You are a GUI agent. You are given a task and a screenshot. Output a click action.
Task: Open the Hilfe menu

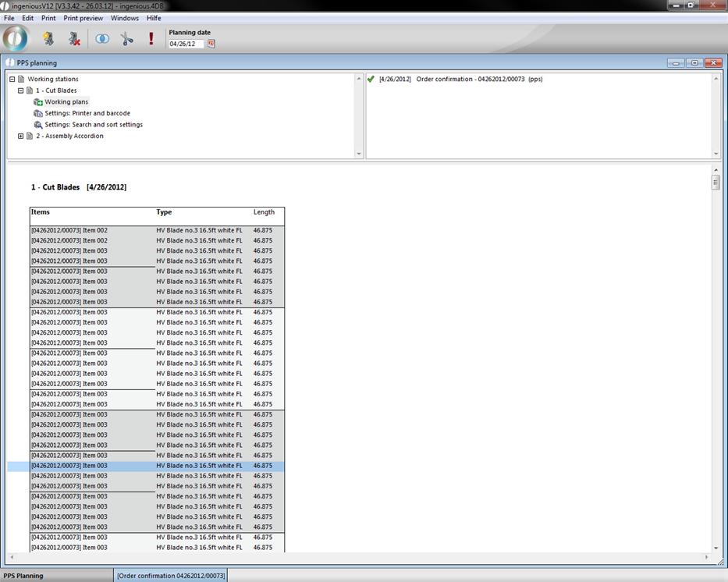[x=154, y=18]
